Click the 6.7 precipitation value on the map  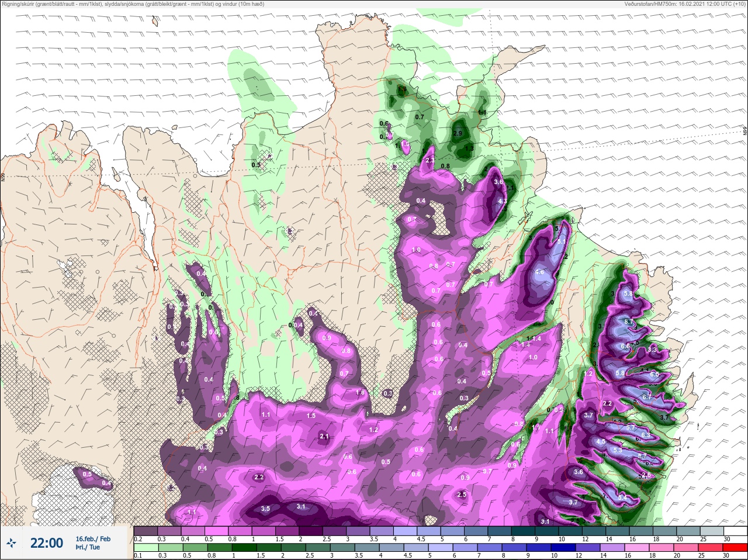point(647,397)
